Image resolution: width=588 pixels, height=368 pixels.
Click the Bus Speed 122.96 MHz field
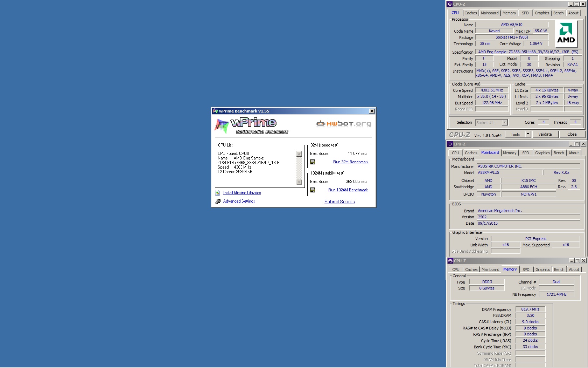click(x=491, y=103)
